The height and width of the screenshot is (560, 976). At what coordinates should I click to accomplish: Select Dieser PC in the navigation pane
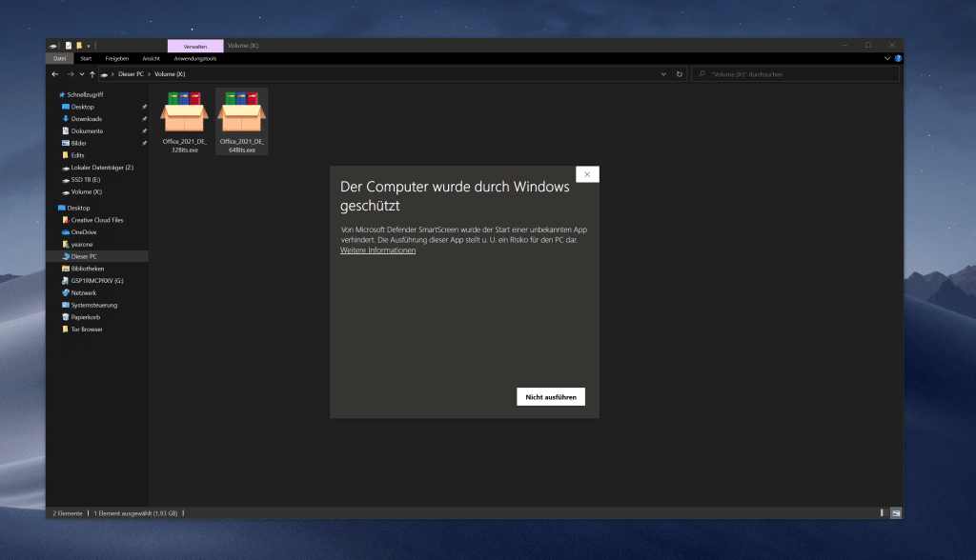[84, 256]
